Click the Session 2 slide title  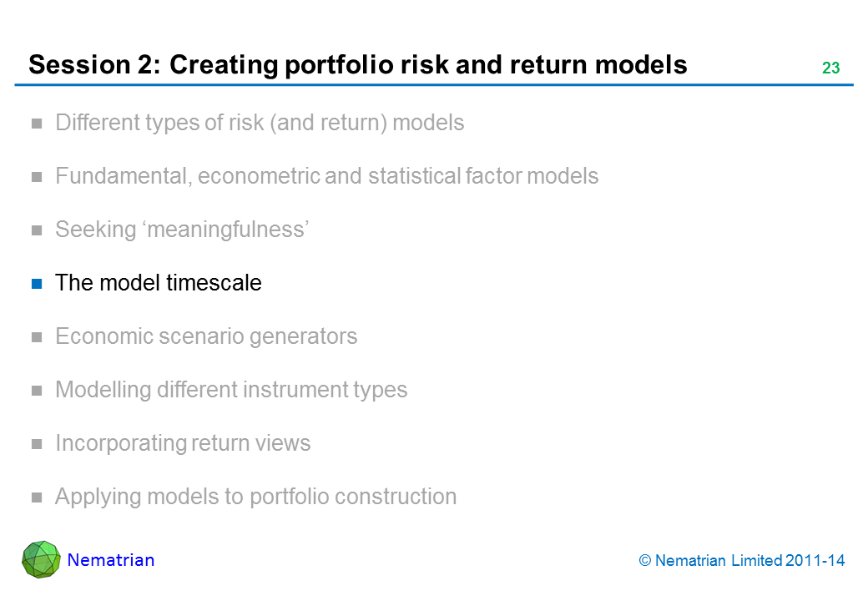(x=357, y=64)
